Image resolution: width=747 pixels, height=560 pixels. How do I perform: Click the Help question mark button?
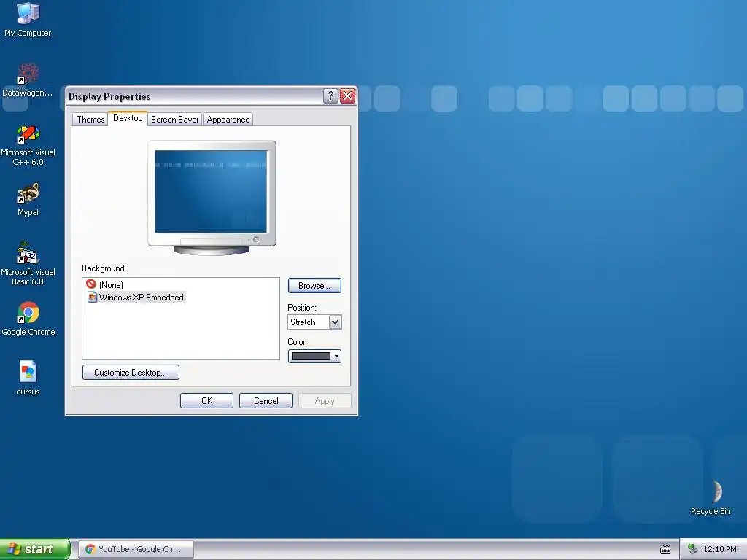tap(330, 96)
